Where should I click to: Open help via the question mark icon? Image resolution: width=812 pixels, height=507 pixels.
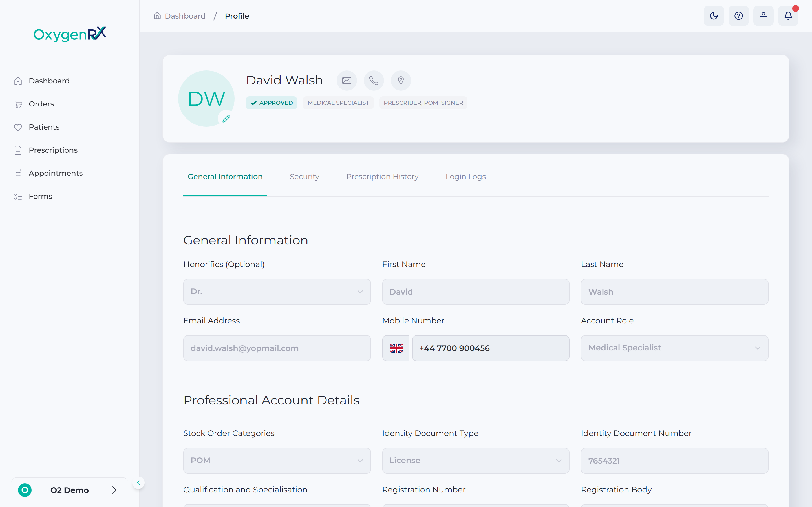[738, 16]
